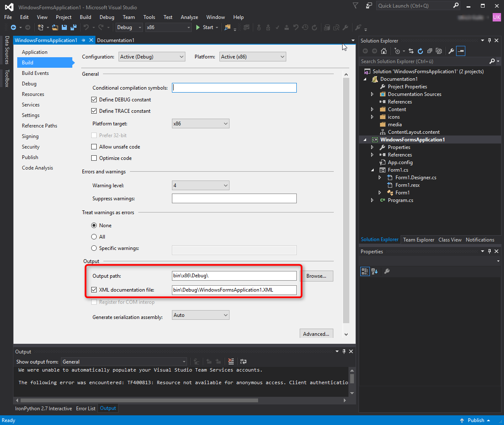Switch to the Team Explorer tab
This screenshot has width=504, height=425.
point(419,240)
